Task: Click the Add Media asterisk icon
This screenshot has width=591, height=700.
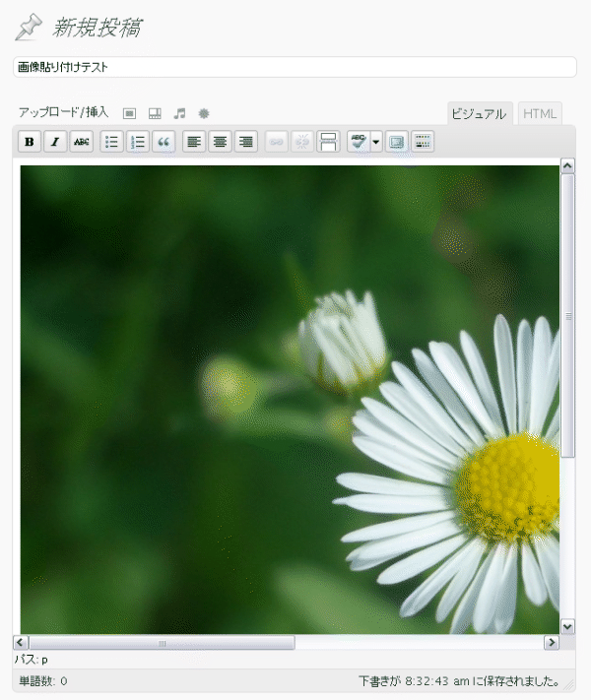Action: [x=204, y=113]
